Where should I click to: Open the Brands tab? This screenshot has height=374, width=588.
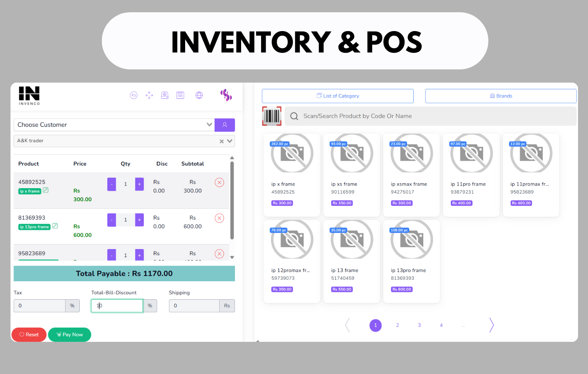(501, 96)
